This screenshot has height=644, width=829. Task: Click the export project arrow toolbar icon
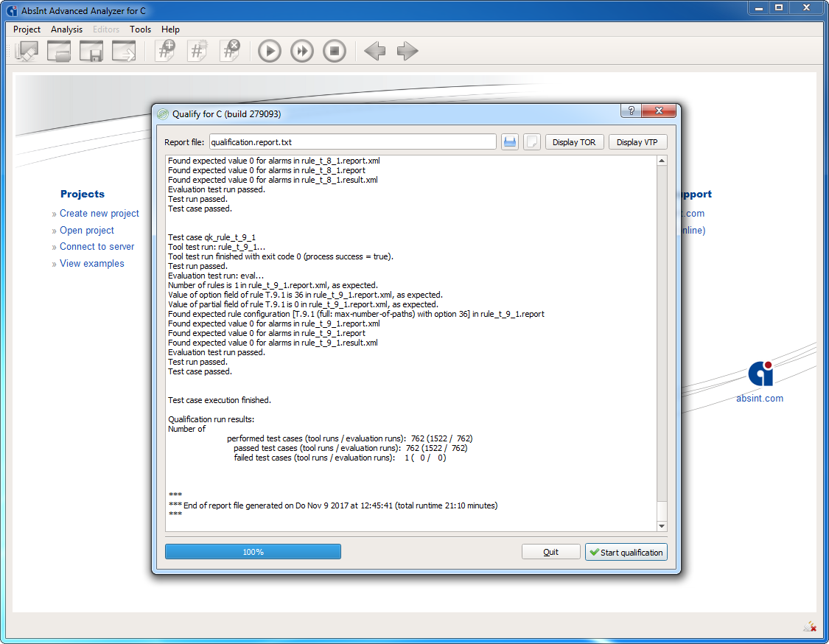pos(124,52)
